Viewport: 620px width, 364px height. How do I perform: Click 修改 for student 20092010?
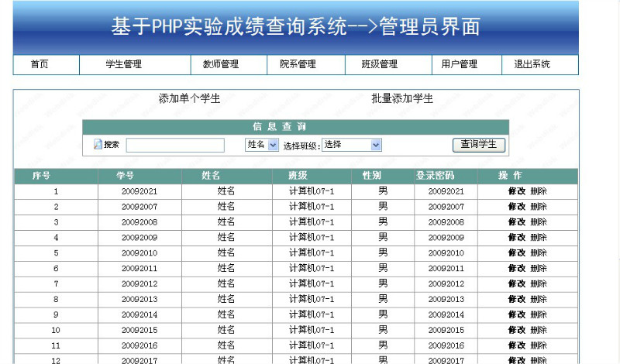pos(517,253)
